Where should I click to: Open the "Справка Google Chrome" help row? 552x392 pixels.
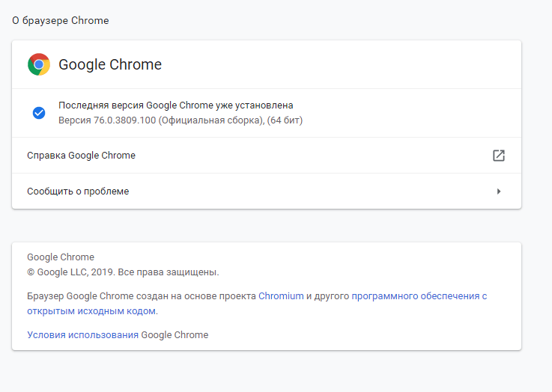pyautogui.click(x=82, y=156)
